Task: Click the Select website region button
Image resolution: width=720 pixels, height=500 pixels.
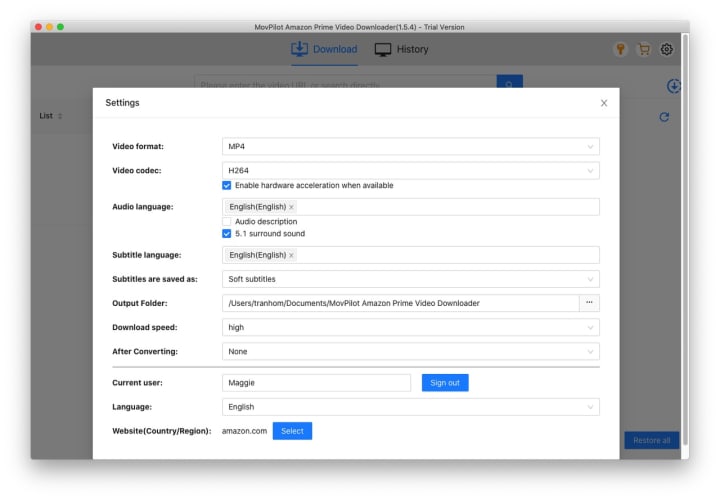Action: [292, 431]
